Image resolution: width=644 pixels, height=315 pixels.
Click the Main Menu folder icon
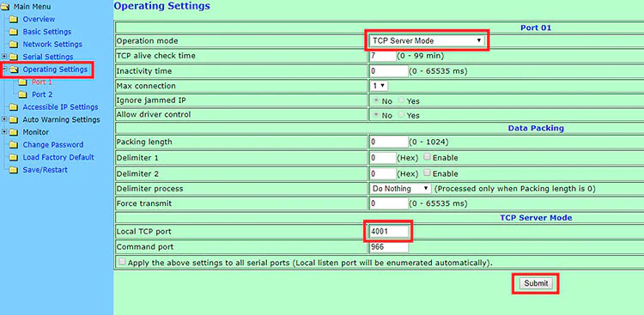tap(5, 7)
